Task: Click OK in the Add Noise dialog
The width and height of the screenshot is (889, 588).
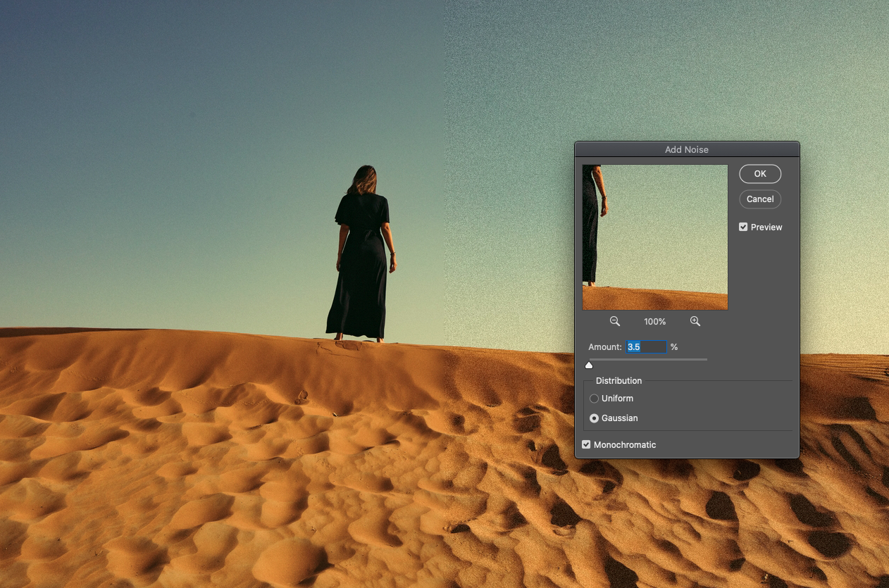Action: point(760,174)
